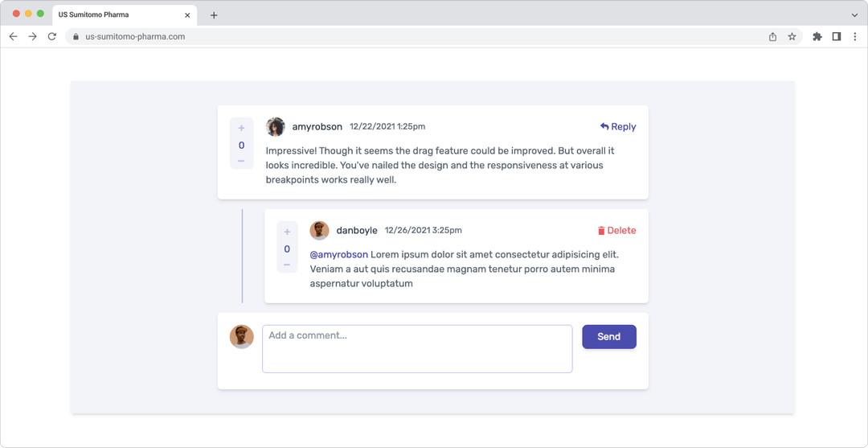Viewport: 868px width, 448px height.
Task: Bookmark this page with star icon
Action: click(792, 36)
